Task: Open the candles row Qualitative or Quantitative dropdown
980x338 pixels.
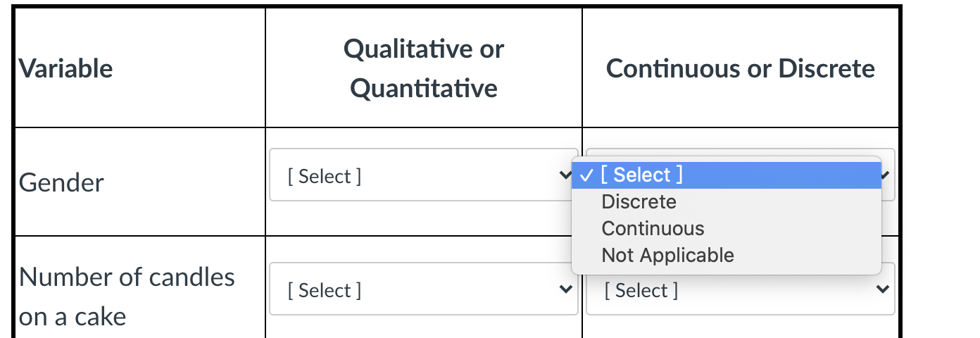Action: [423, 289]
